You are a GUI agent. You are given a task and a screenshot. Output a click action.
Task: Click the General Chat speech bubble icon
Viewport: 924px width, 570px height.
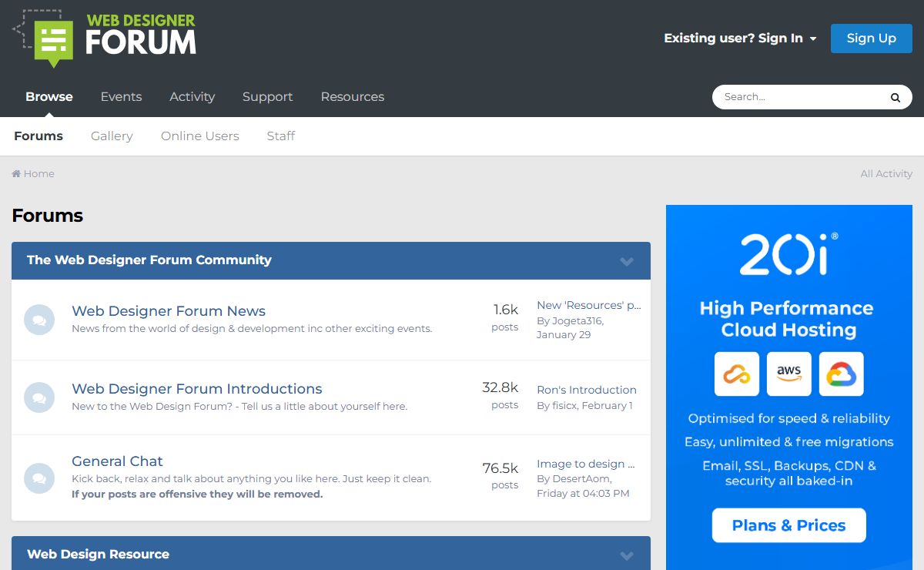[x=39, y=478]
